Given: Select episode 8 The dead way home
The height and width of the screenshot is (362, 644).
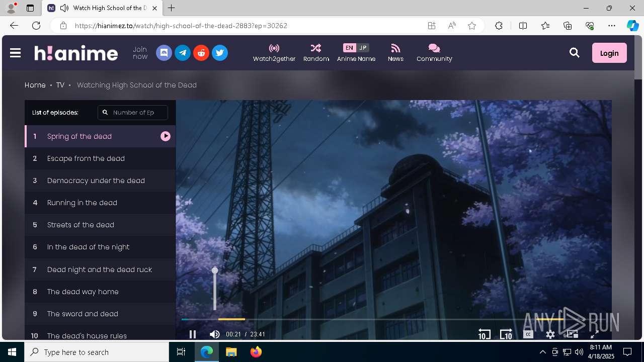Looking at the screenshot, I should click(x=100, y=292).
